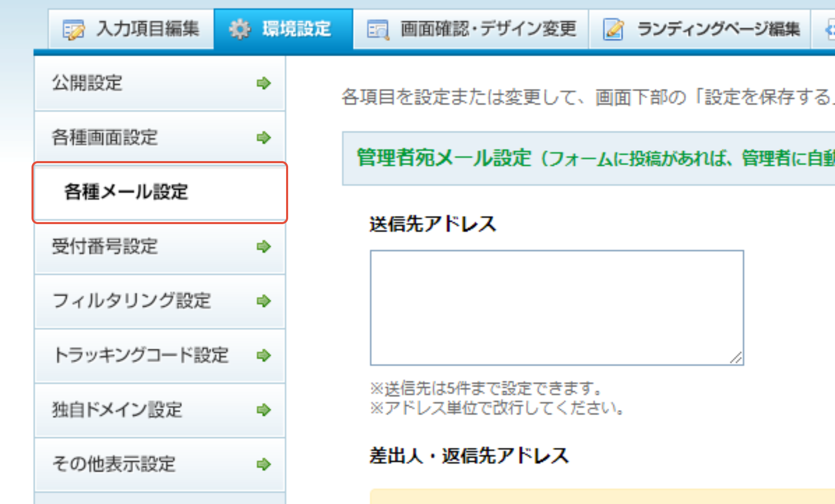Click the green arrow beside 公開設定
This screenshot has width=835, height=504.
click(264, 83)
